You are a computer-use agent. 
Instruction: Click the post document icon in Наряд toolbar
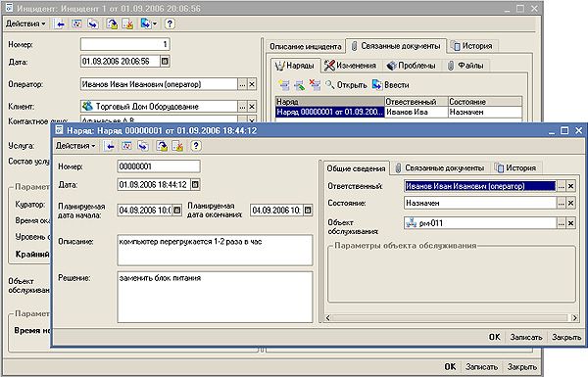tap(162, 146)
